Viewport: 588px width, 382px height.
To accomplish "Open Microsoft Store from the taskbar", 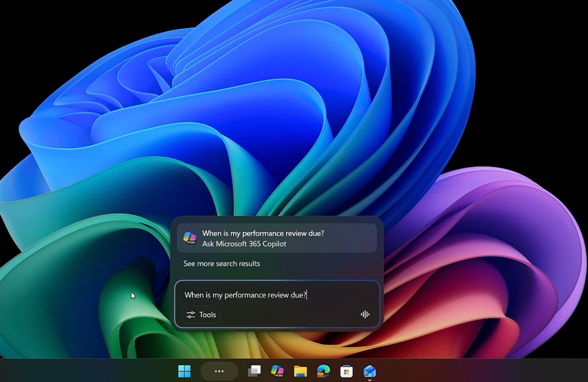I will (x=346, y=371).
